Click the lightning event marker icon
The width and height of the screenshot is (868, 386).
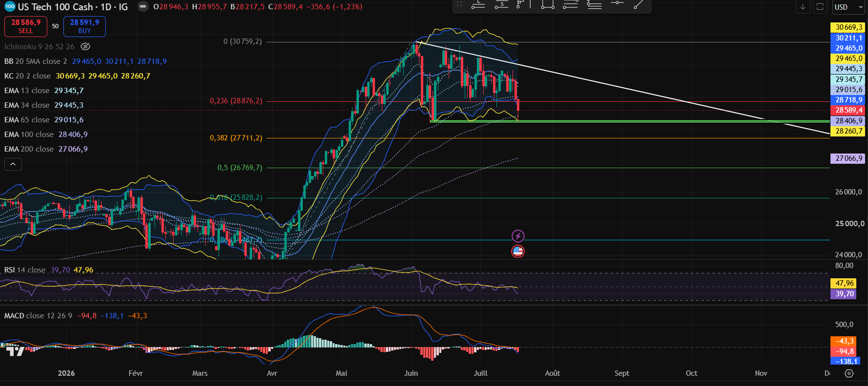[518, 236]
